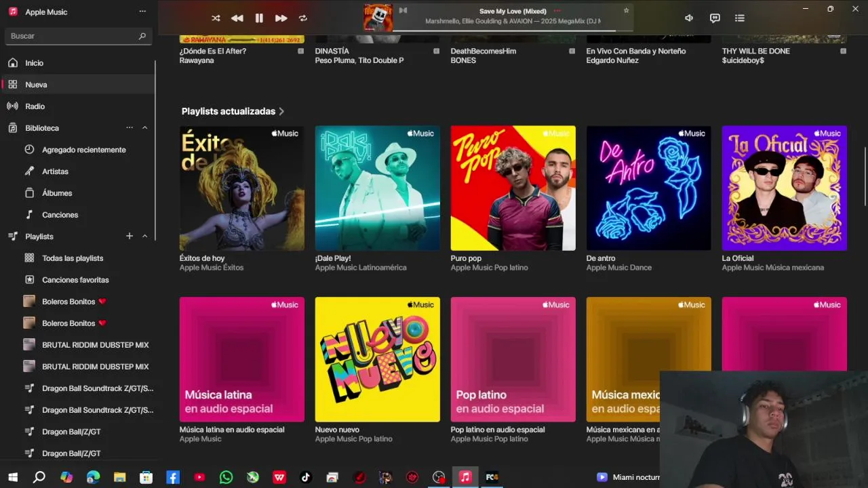Open Biblioteca more options
868x488 pixels.
130,128
